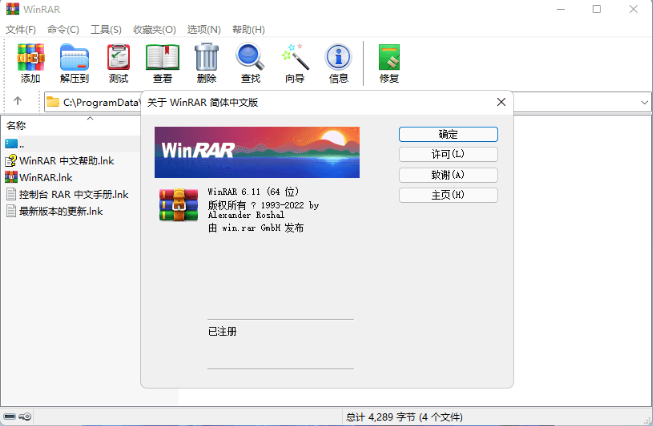Viewport: 653px width, 426px height.
Task: Expand the address path dropdown arrow
Action: [644, 102]
